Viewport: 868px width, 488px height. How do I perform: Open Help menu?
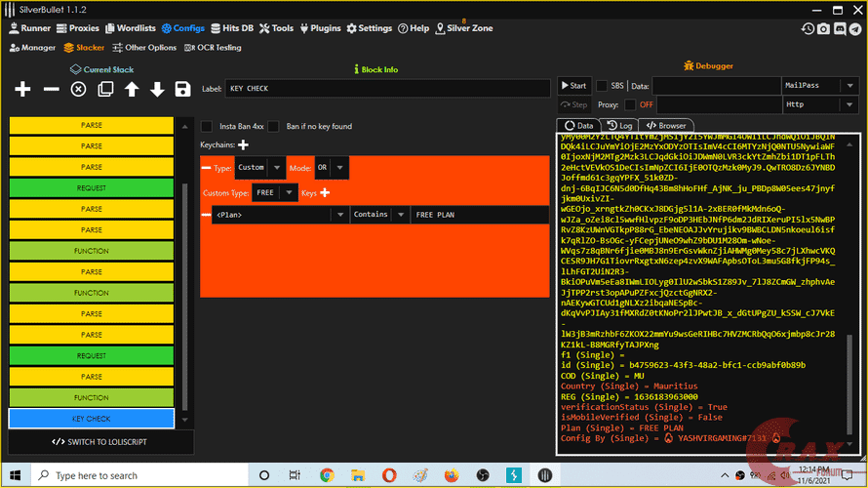click(x=414, y=28)
